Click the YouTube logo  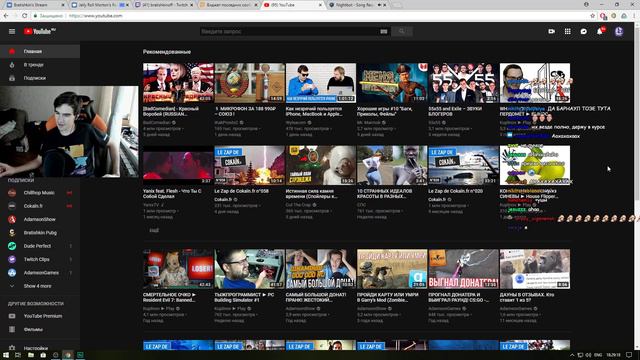39,31
